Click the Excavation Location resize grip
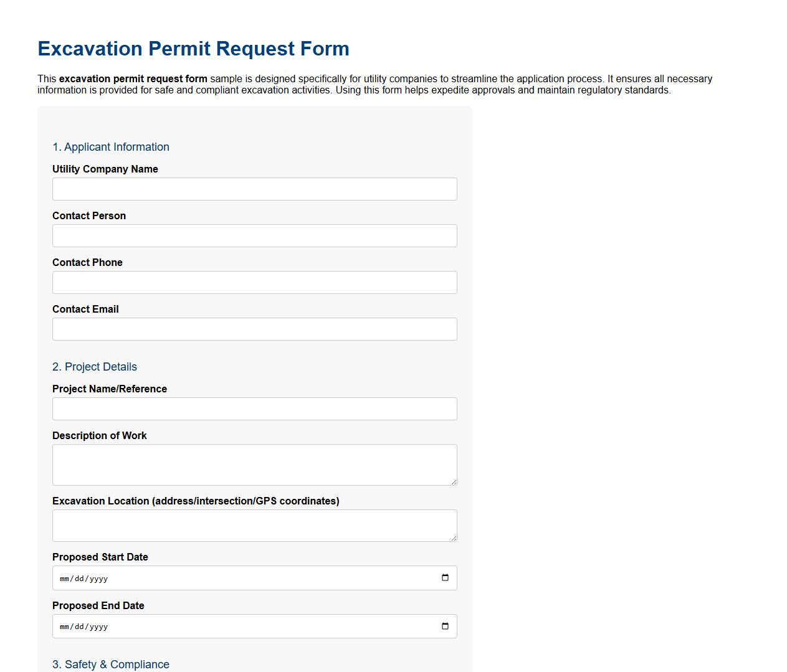787x672 pixels. click(454, 539)
